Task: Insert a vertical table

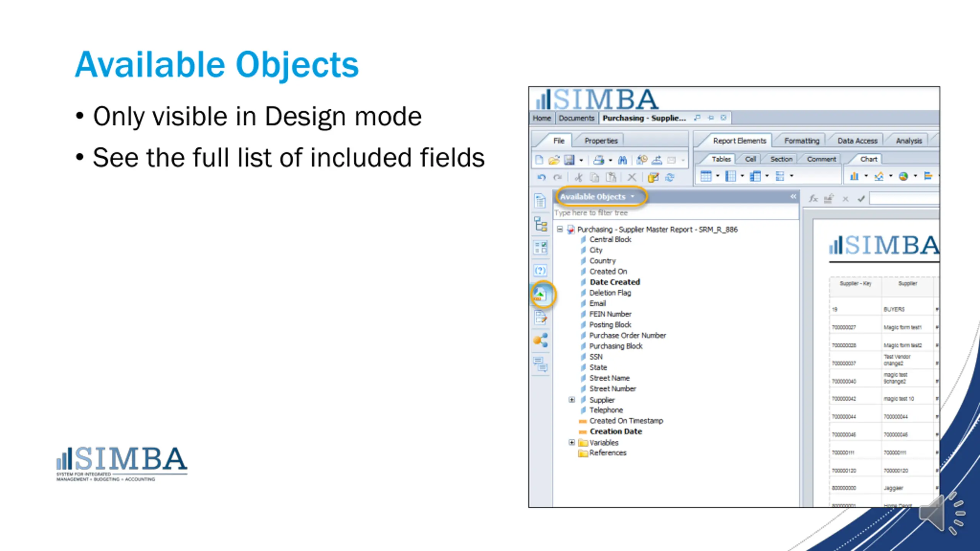Action: click(706, 176)
